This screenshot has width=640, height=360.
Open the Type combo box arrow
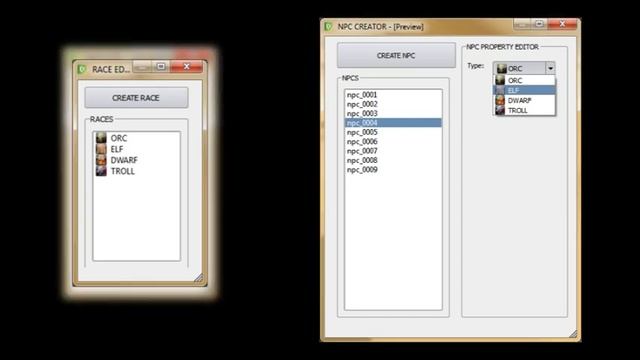550,68
